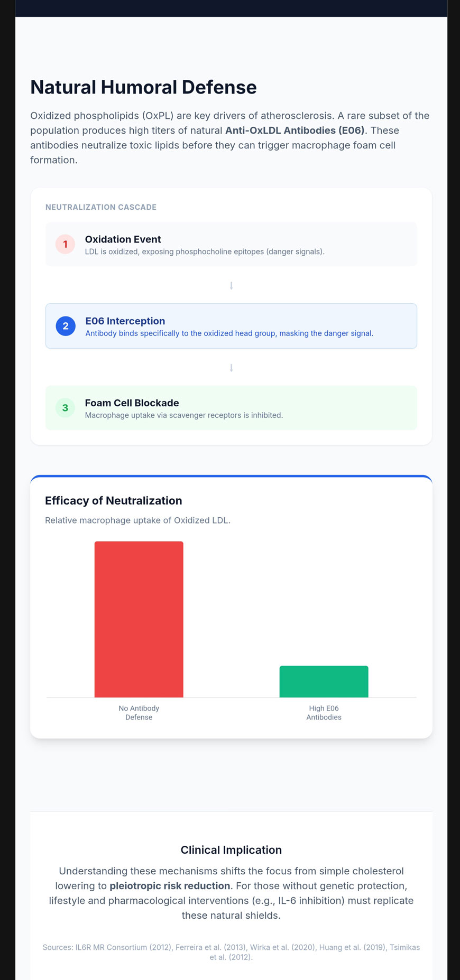460x980 pixels.
Task: Click the bold pleiotropic risk reduction text
Action: [x=170, y=885]
